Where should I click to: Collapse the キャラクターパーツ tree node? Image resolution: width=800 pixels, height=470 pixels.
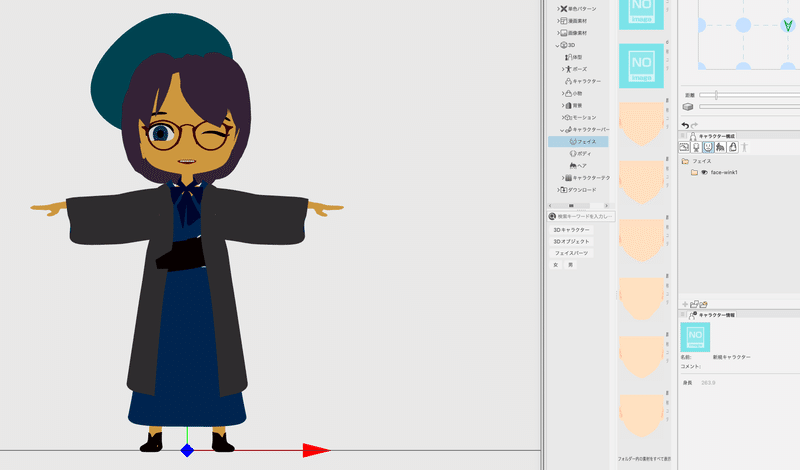(562, 130)
